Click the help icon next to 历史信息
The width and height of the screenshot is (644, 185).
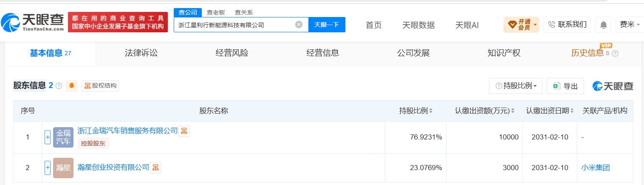point(615,54)
